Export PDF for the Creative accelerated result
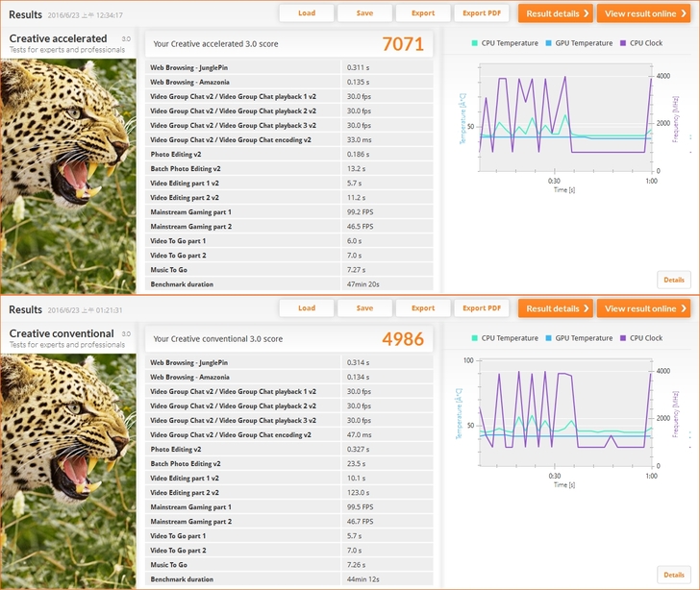 click(482, 13)
